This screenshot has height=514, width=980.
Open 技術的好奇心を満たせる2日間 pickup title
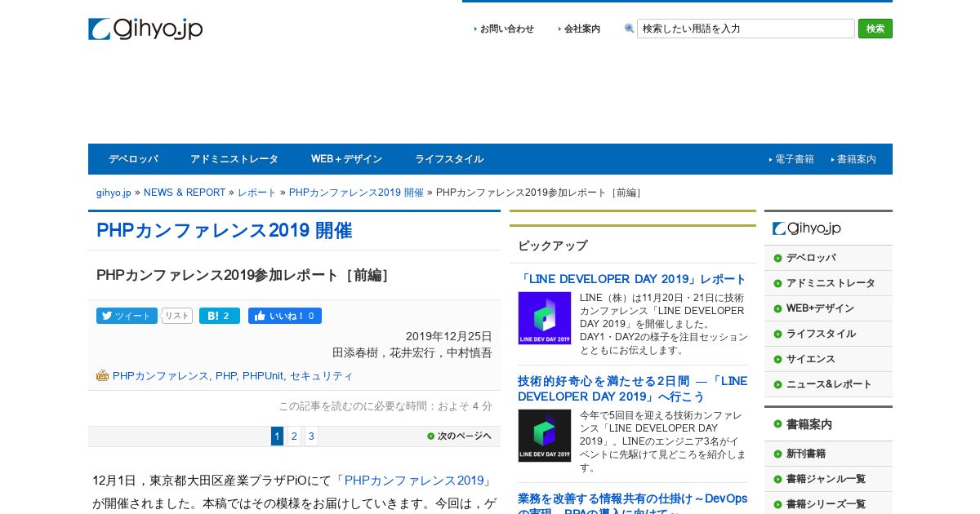(632, 388)
